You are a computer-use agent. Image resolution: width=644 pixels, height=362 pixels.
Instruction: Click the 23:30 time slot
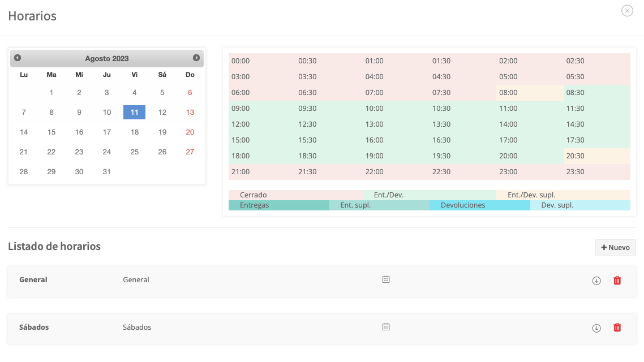point(597,172)
